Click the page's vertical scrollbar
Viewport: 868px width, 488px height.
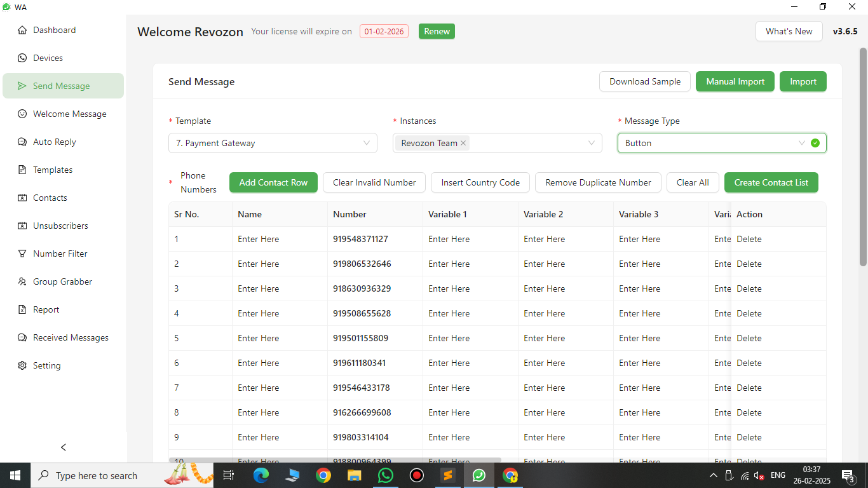click(863, 156)
